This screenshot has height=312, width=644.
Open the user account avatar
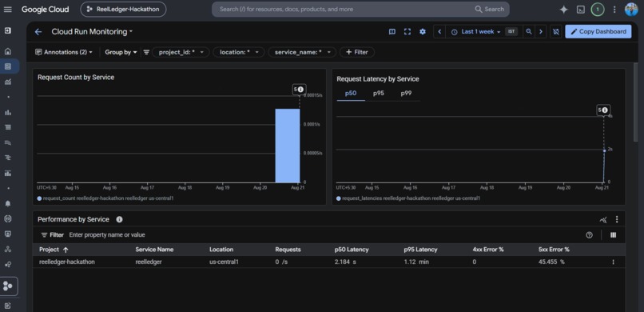631,10
